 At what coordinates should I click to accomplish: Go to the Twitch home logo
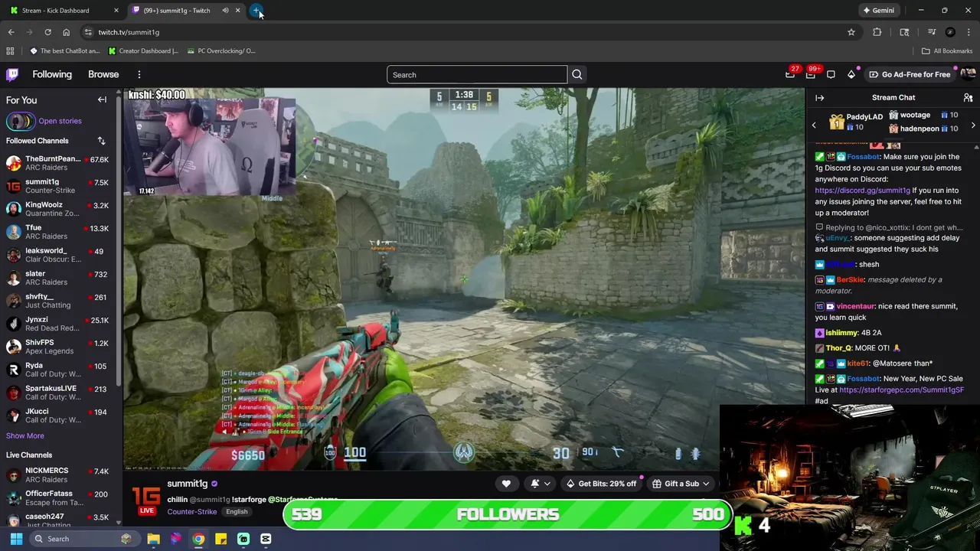coord(12,74)
